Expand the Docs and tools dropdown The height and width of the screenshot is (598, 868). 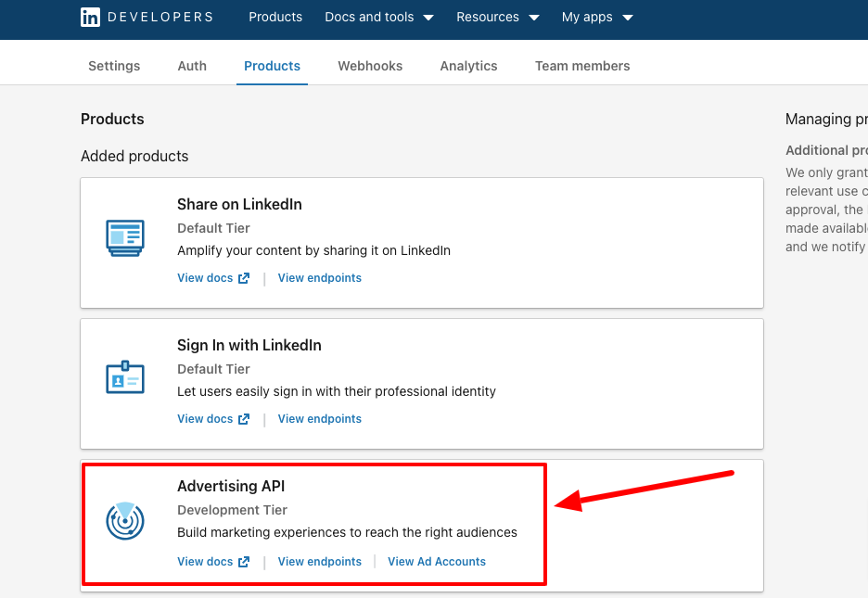379,17
